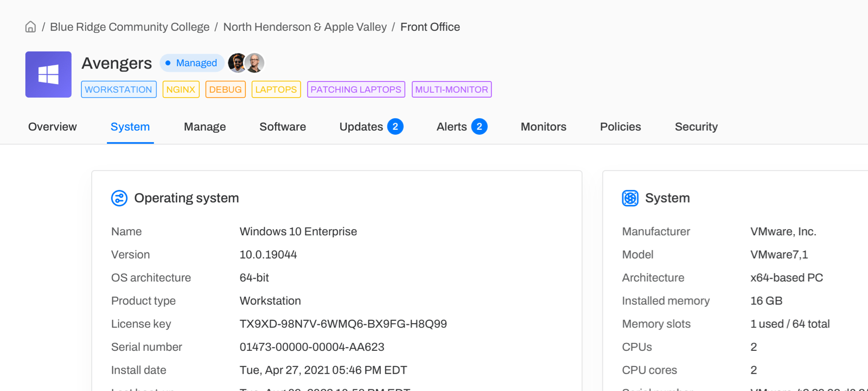Click the architecture value x64-based PC
Image resolution: width=868 pixels, height=391 pixels.
(787, 278)
